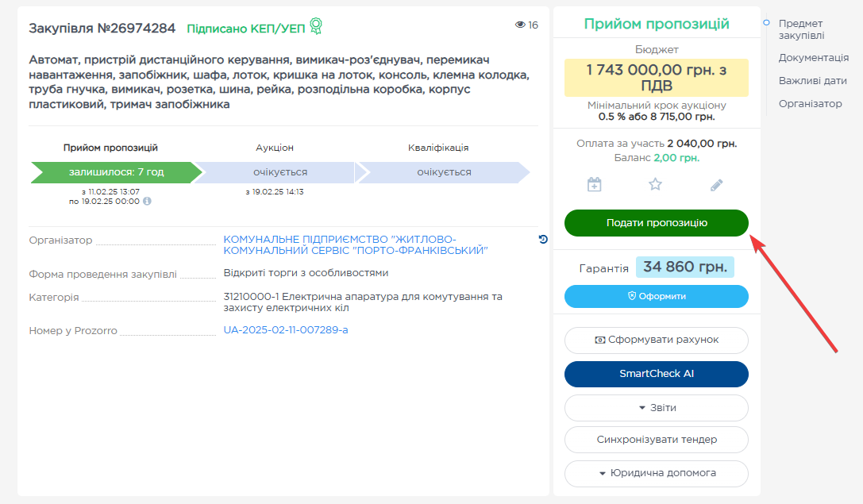Screen dimensions: 863x504
Task: Click the pencil edit icon
Action: (716, 185)
